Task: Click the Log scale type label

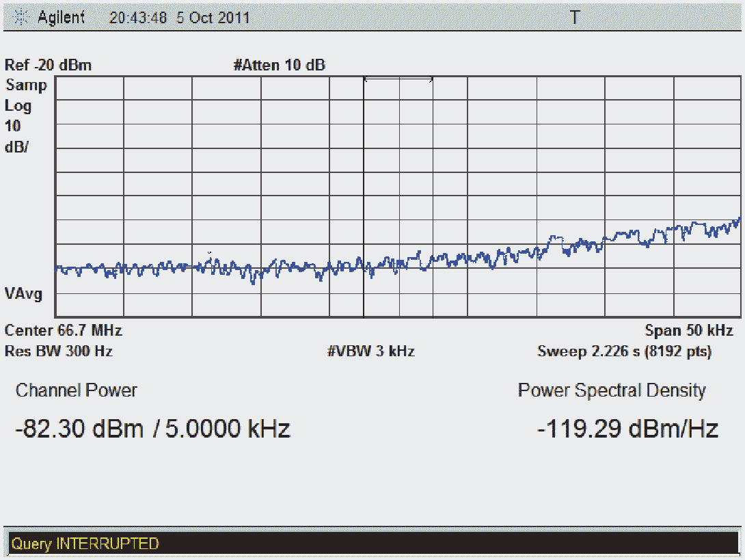Action: (x=18, y=106)
